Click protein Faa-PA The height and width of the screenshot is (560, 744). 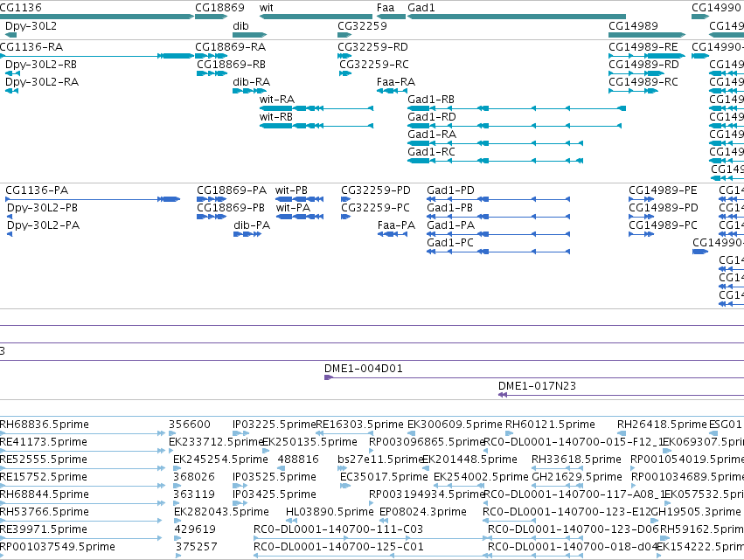coord(393,234)
